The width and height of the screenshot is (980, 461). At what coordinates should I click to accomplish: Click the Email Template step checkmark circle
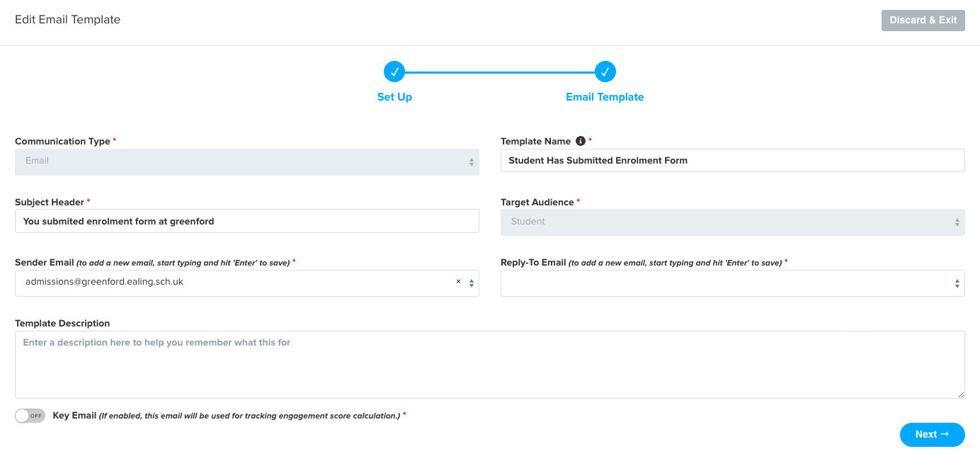(x=605, y=72)
